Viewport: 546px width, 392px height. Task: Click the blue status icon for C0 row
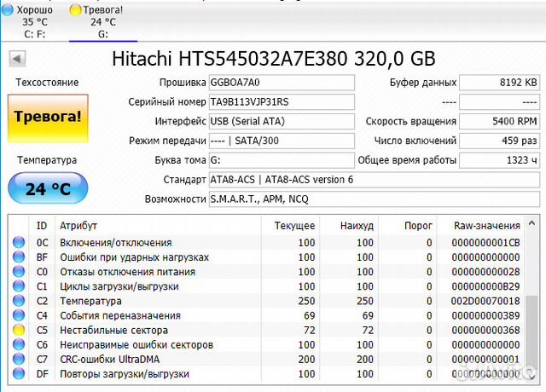[x=19, y=271]
